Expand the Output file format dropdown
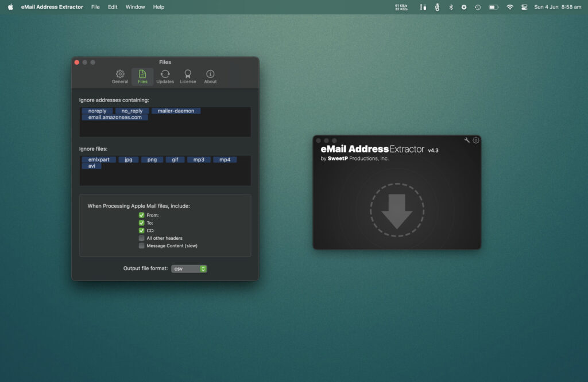This screenshot has height=382, width=588. coord(189,268)
